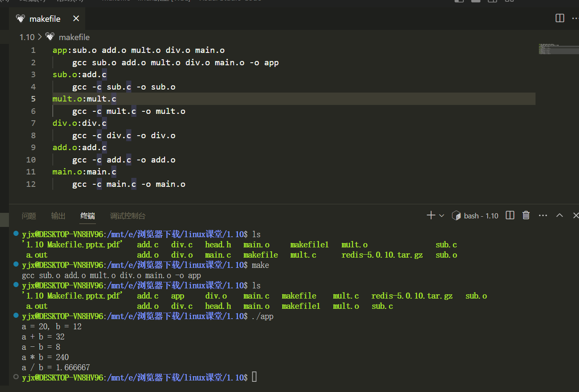Click the 'app:sub.o add.o' target line
The width and height of the screenshot is (579, 392).
pos(139,50)
